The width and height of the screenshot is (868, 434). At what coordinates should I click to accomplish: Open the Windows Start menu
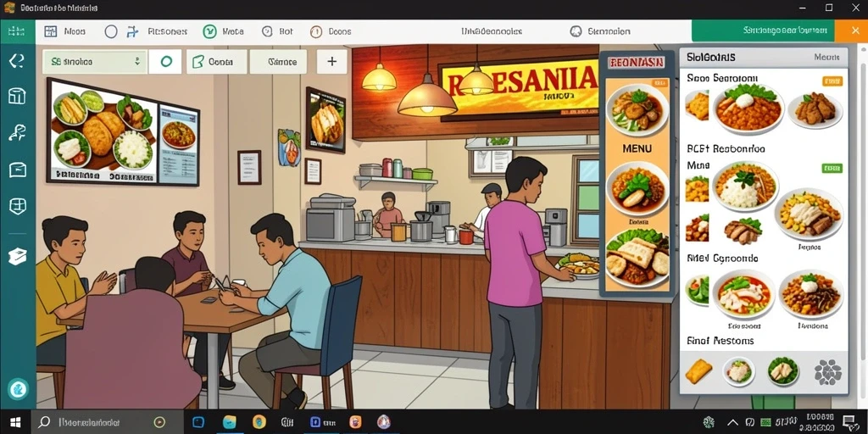[x=15, y=422]
